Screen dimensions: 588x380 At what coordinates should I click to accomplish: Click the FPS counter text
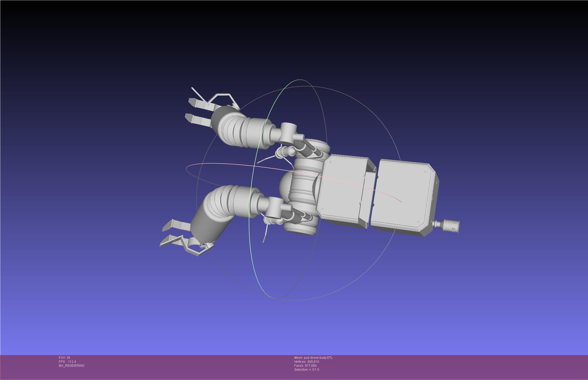coord(67,361)
